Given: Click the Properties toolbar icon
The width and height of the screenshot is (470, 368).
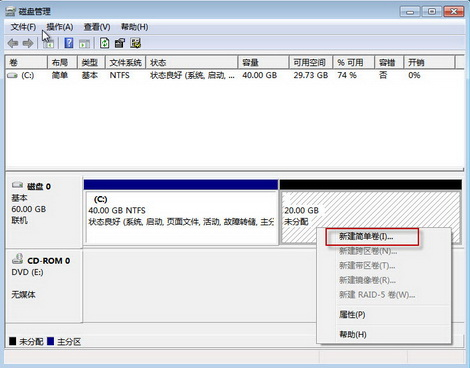Looking at the screenshot, I should coord(120,43).
